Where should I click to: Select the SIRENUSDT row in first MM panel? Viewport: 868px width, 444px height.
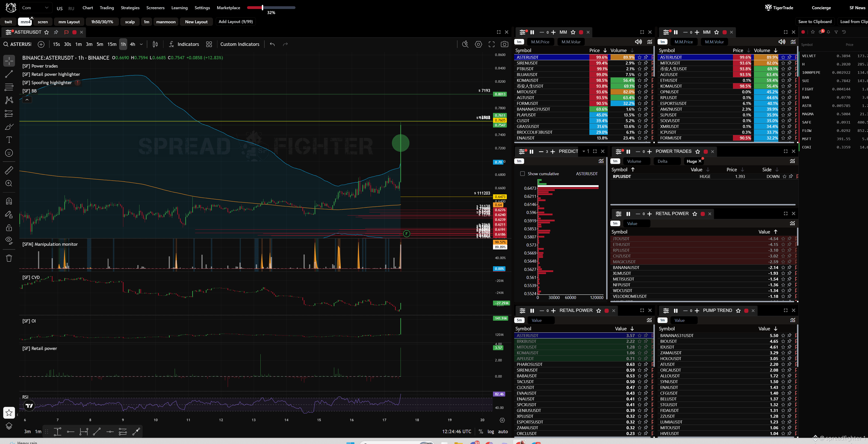[x=583, y=63]
